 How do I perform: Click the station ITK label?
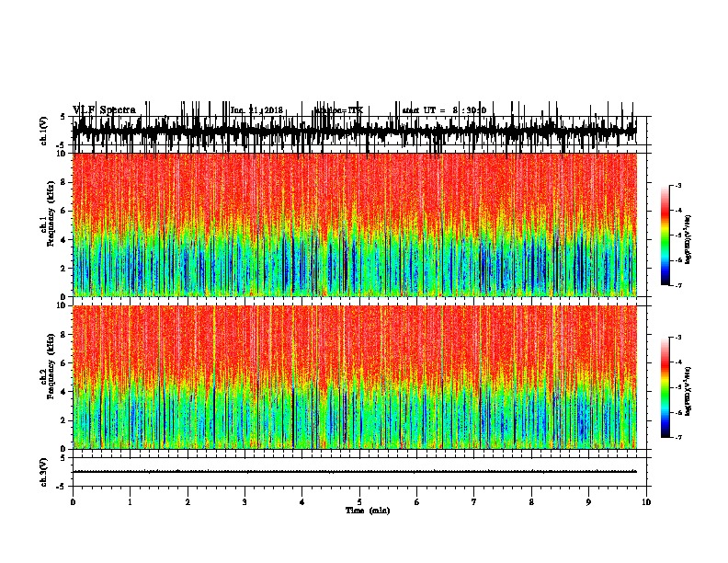point(339,110)
